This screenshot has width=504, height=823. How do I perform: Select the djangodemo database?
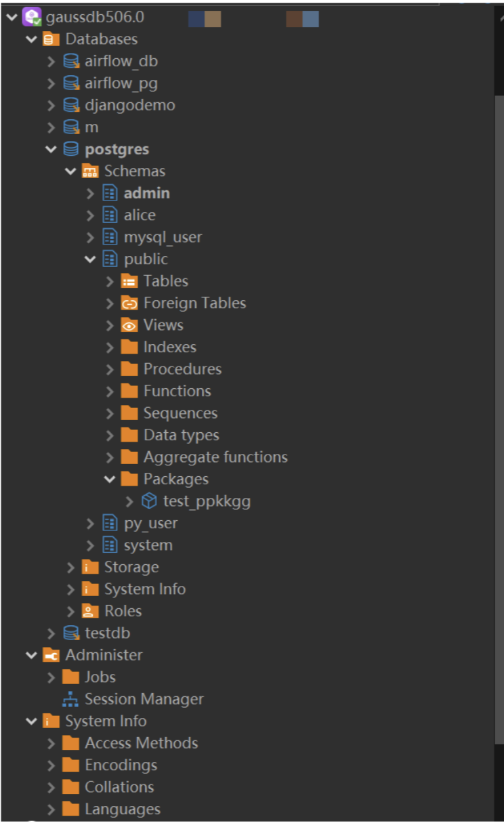pyautogui.click(x=129, y=105)
